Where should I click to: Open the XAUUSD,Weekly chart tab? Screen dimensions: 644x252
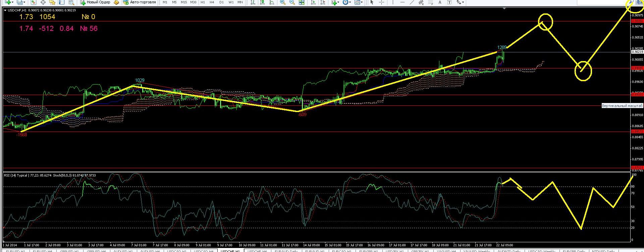pyautogui.click(x=476, y=250)
